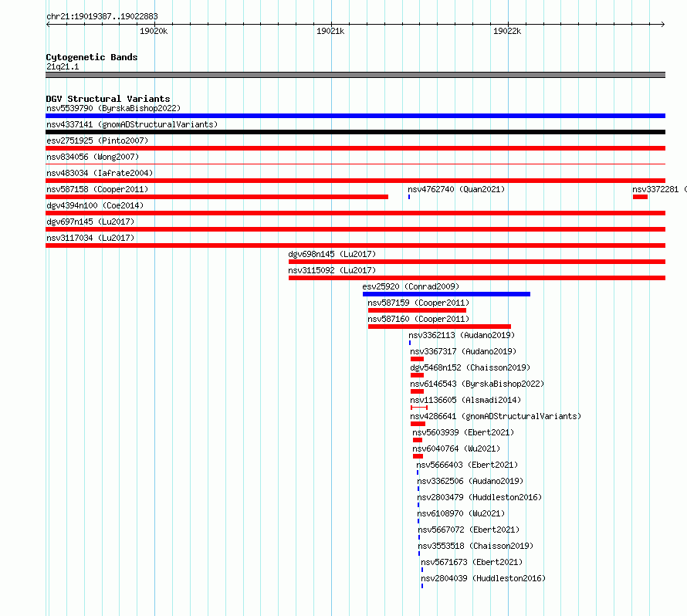Click the chr21:19019387..19022883 coordinates text
Image resolution: width=687 pixels, height=616 pixels.
coord(102,17)
